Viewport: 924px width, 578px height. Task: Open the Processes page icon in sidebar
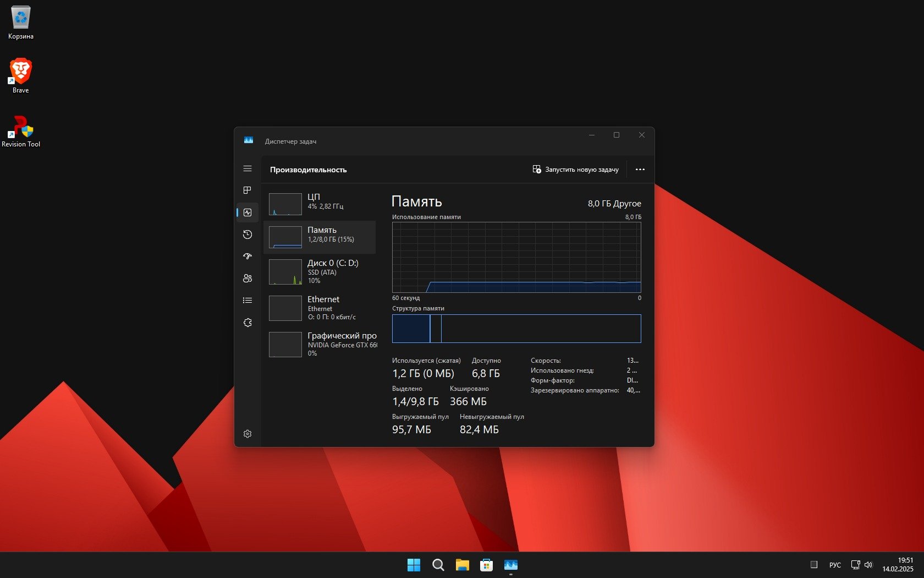248,190
